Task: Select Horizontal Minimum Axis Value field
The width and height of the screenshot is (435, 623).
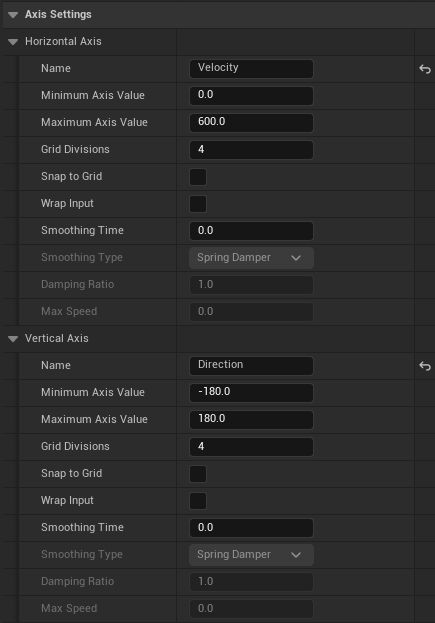Action: pos(251,96)
